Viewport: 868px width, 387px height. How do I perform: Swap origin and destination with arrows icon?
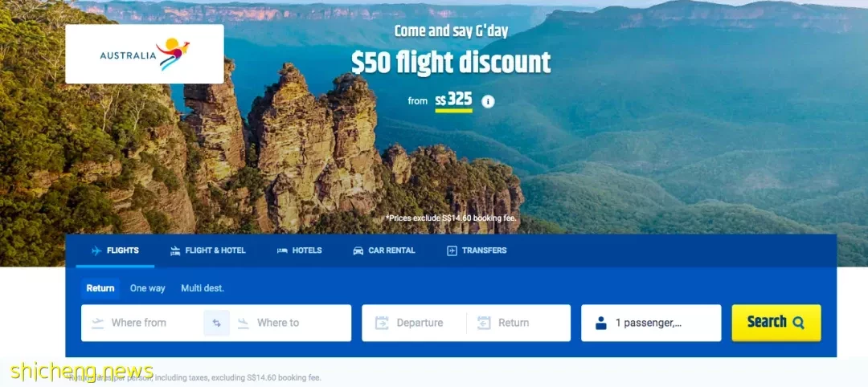coord(216,323)
